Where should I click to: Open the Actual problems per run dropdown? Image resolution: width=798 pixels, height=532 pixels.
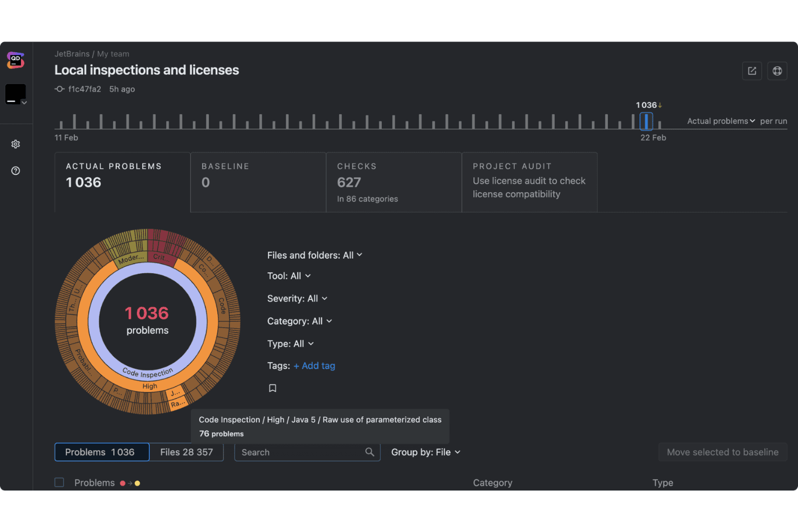coord(721,121)
